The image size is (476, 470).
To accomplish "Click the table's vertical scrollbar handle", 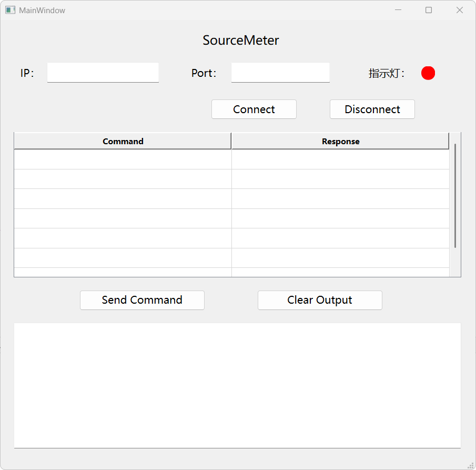I will [455, 196].
